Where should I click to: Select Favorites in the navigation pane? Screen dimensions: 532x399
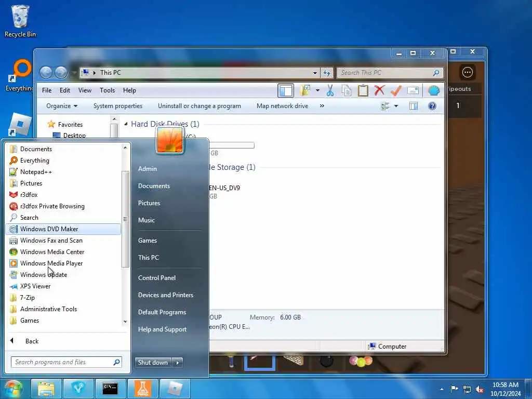coord(70,125)
